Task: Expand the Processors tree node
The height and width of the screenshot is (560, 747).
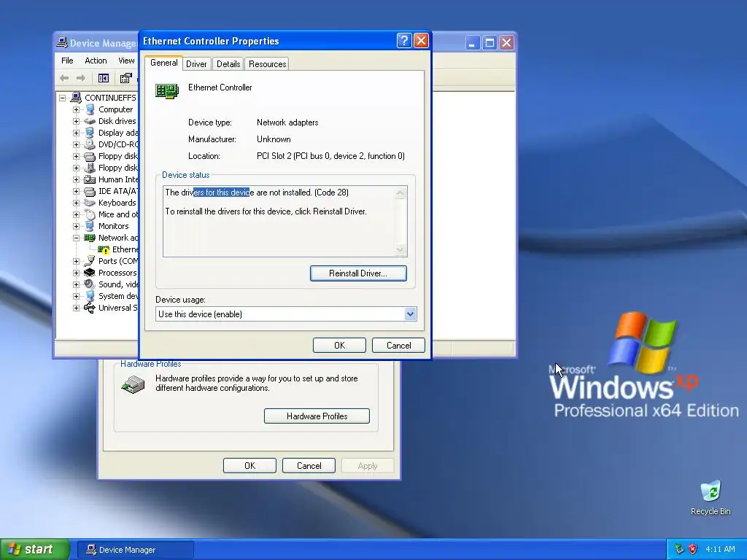Action: [x=76, y=273]
